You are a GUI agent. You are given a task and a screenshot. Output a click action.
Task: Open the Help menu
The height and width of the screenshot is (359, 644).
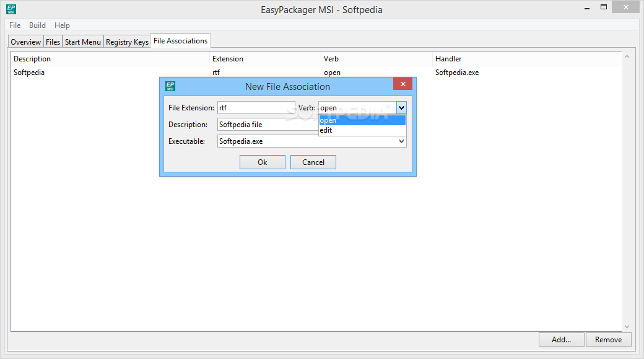coord(62,25)
